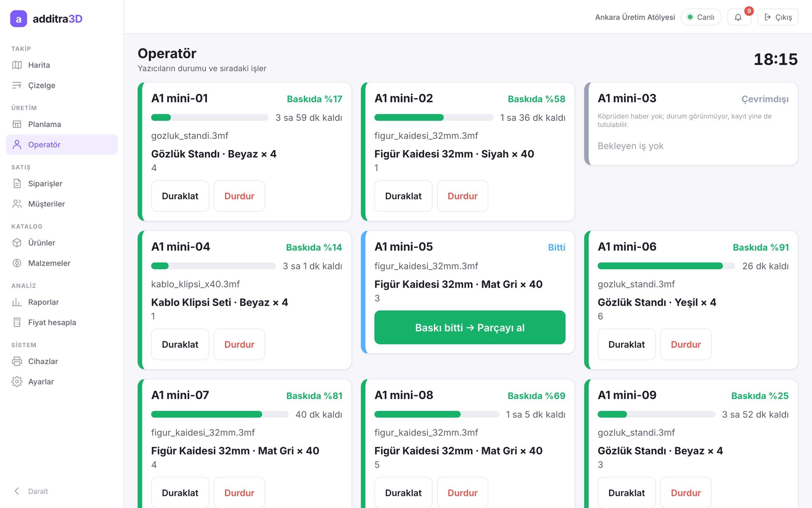
Task: Click the Planlama table icon
Action: pos(17,124)
